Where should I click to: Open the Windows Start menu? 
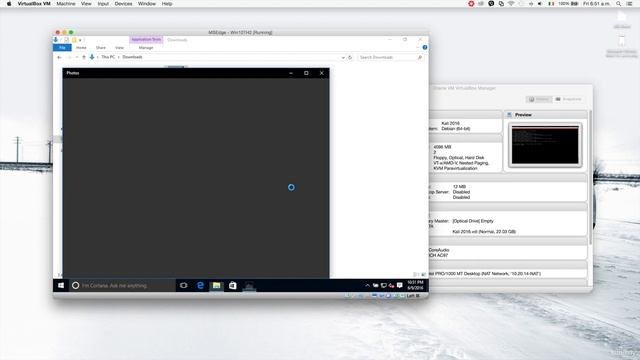(x=61, y=286)
